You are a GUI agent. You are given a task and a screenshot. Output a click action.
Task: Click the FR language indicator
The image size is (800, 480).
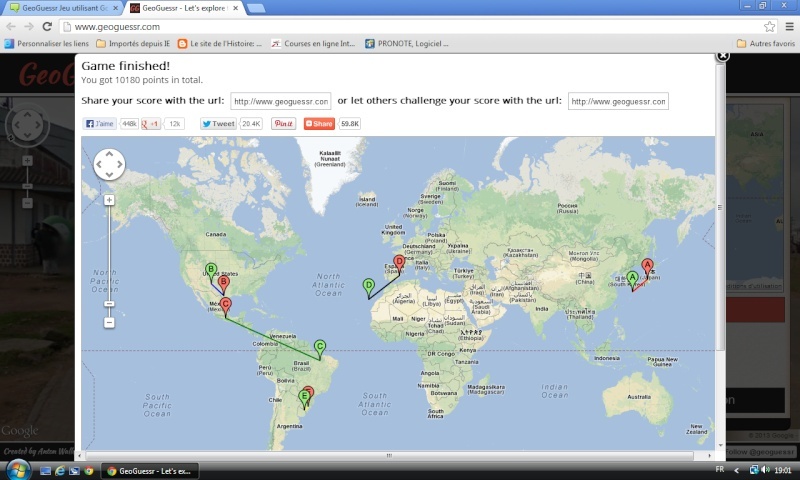click(720, 469)
